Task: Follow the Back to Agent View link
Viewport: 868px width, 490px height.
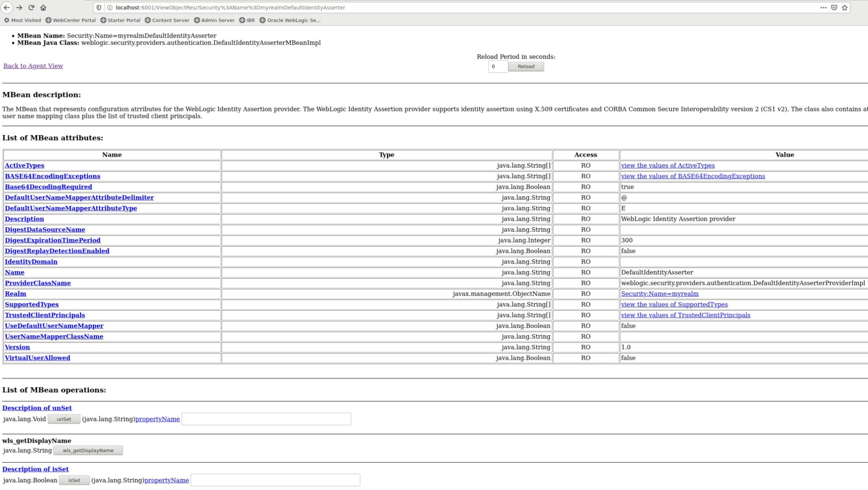Action: (33, 66)
